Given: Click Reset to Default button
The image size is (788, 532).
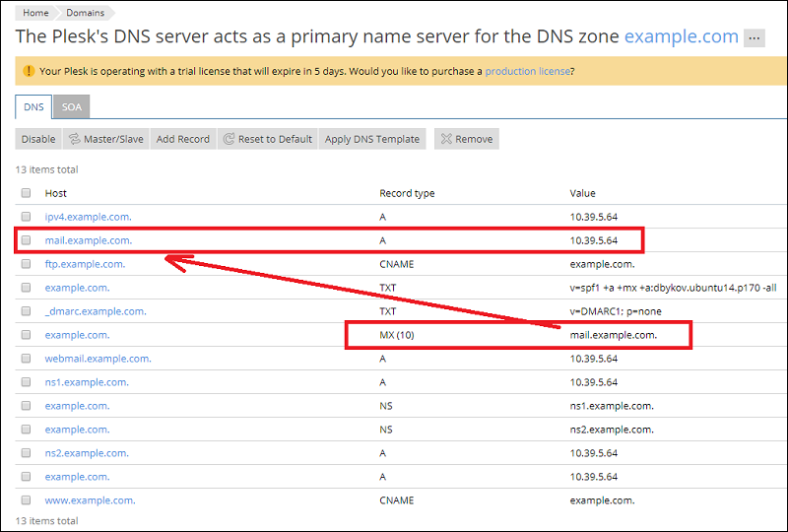Looking at the screenshot, I should pos(267,139).
